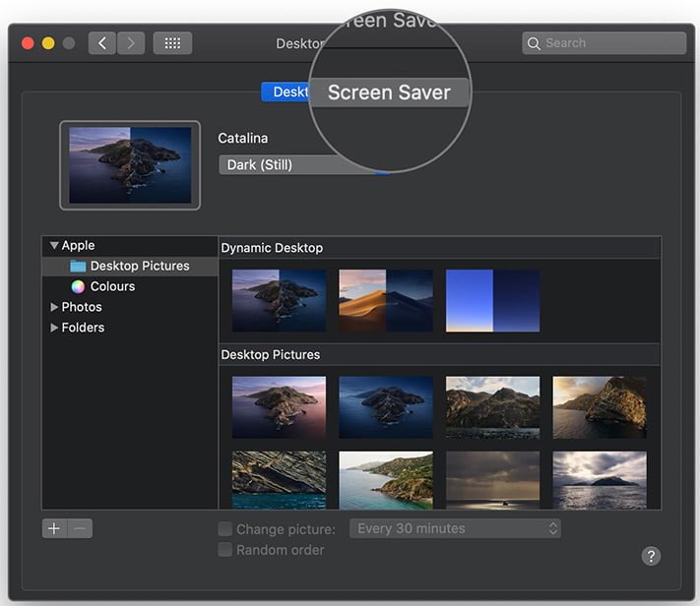
Task: Remove folder with the minus button
Action: [x=80, y=529]
